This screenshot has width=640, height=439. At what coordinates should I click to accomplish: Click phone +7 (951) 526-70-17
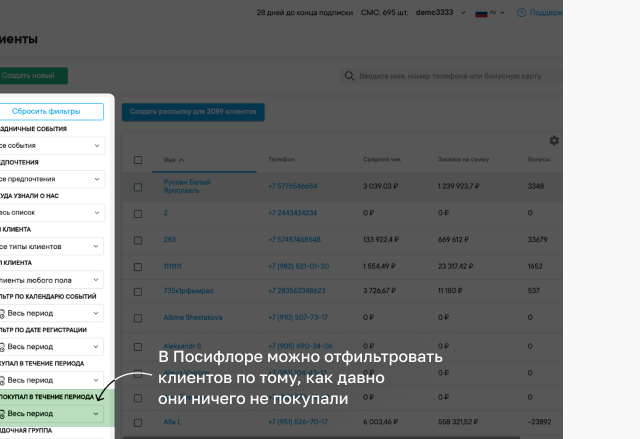click(x=298, y=422)
